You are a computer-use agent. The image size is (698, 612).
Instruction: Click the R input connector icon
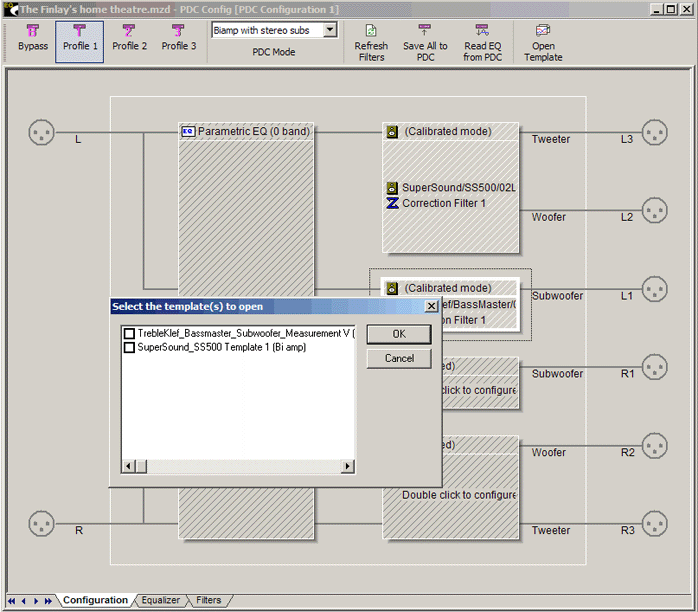(x=41, y=523)
